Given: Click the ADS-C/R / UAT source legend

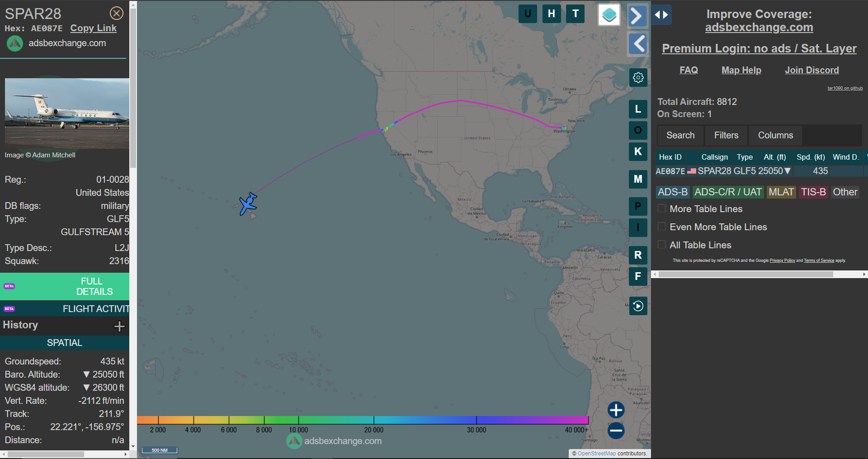Looking at the screenshot, I should pyautogui.click(x=728, y=192).
